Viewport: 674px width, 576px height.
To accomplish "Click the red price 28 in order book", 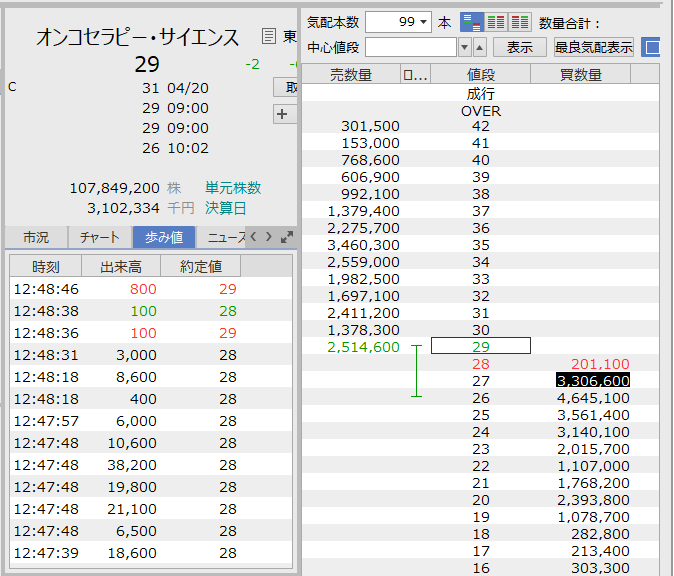I will 481,364.
